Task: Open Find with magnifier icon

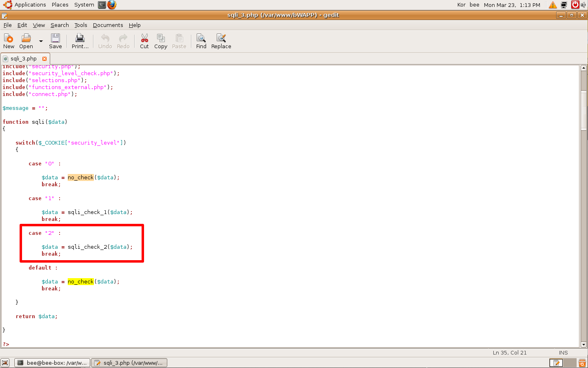Action: (x=201, y=41)
